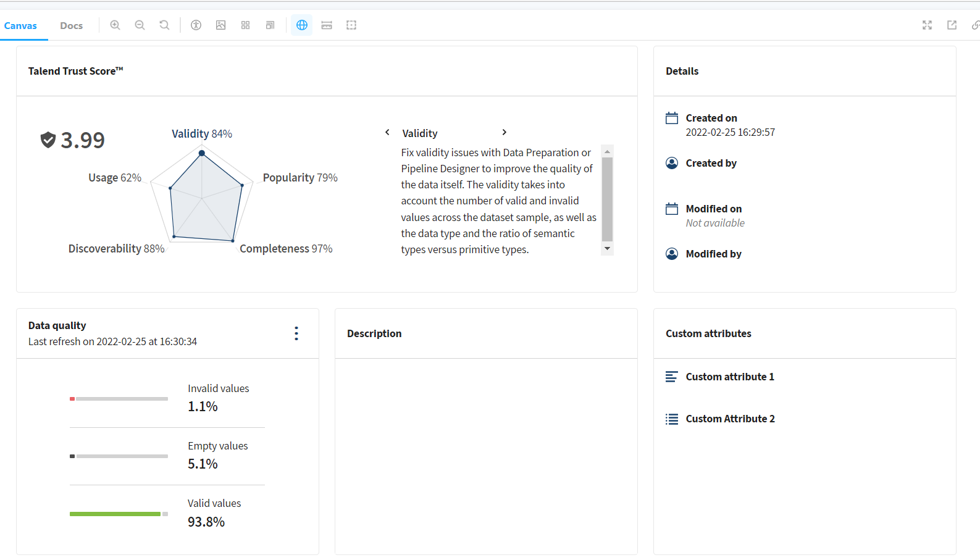The width and height of the screenshot is (980, 560).
Task: Switch to the Docs tab
Action: pos(71,26)
